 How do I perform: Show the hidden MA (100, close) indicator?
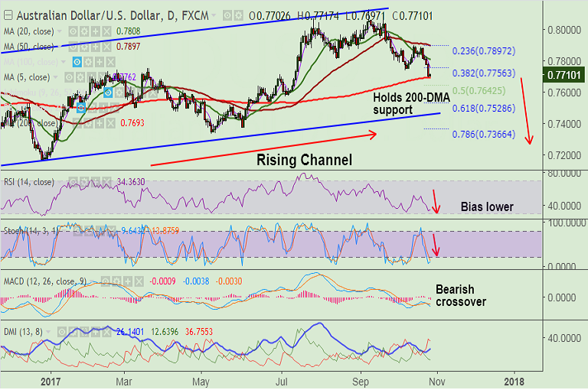click(77, 62)
